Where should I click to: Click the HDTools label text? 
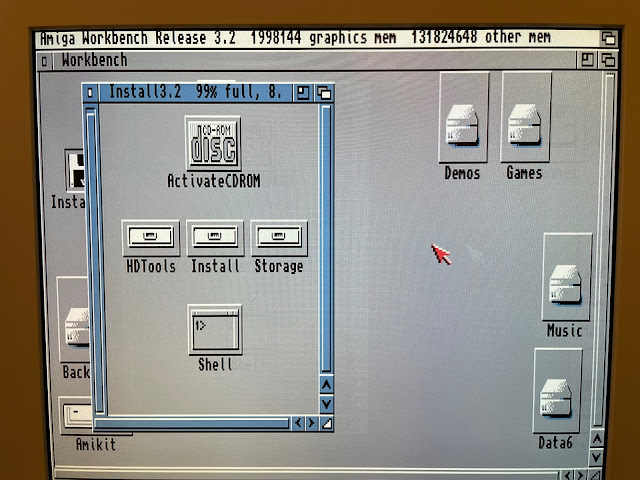[x=151, y=267]
